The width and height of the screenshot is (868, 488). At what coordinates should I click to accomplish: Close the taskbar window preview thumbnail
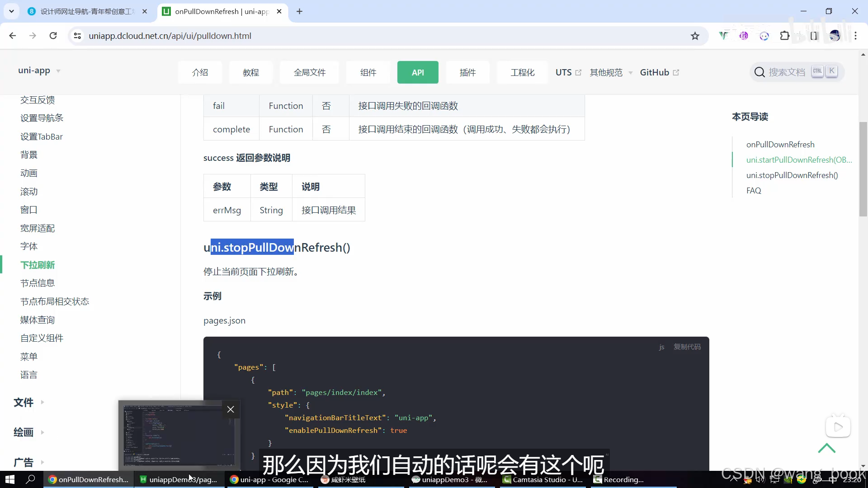click(231, 409)
